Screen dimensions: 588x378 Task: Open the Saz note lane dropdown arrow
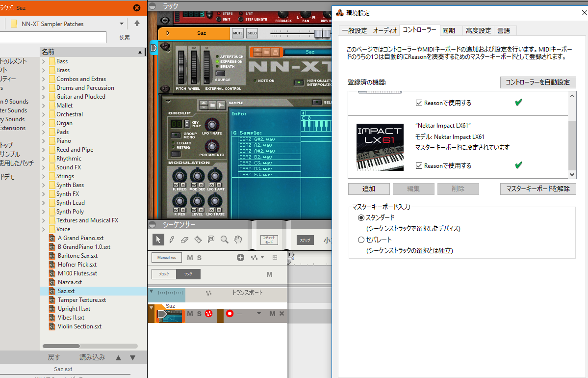click(259, 313)
